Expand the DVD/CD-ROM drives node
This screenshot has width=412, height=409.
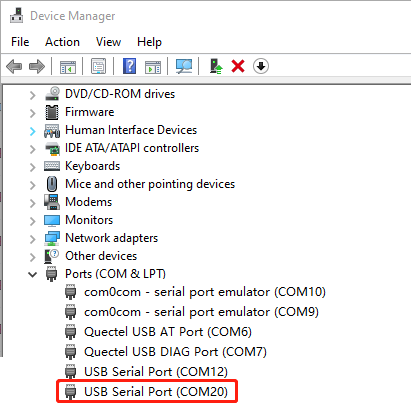tap(32, 95)
